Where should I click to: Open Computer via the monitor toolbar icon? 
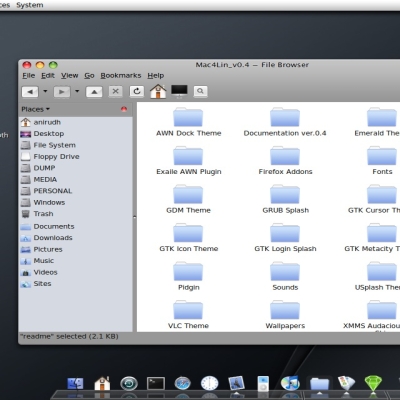point(179,91)
